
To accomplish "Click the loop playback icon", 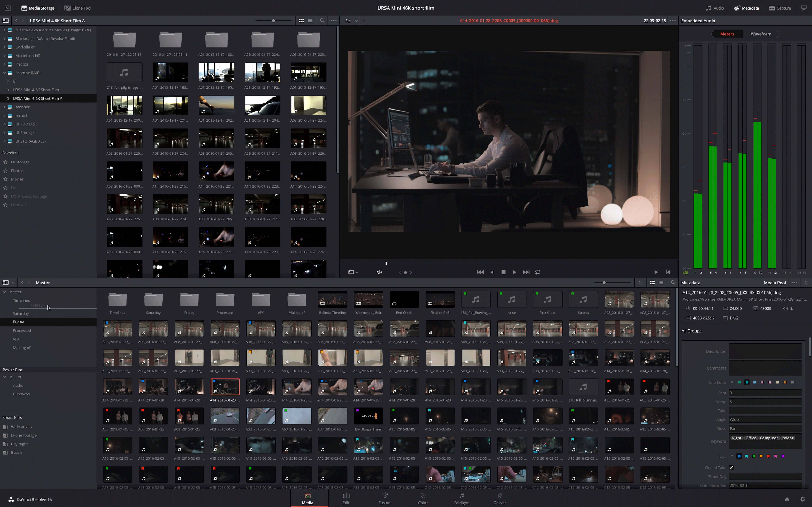I will (x=537, y=272).
